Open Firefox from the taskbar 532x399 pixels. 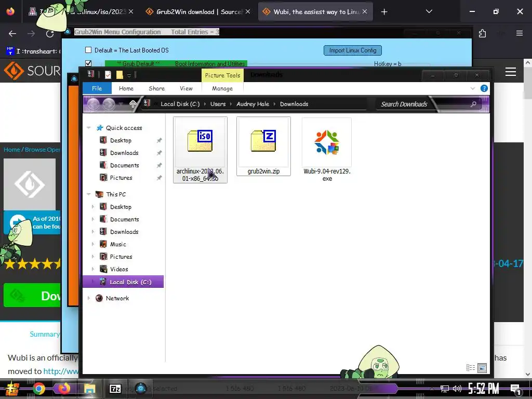pos(64,389)
